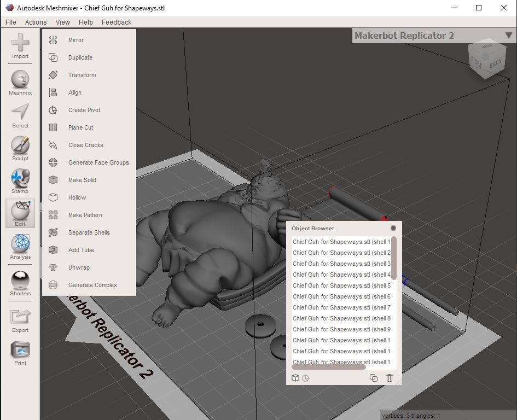The image size is (517, 420).
Task: Click the Separate Shells icon
Action: point(53,232)
